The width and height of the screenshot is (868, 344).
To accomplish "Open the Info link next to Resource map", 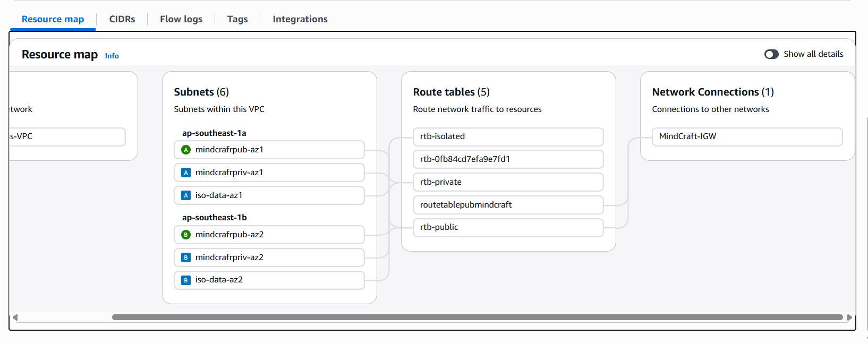I will tap(112, 56).
